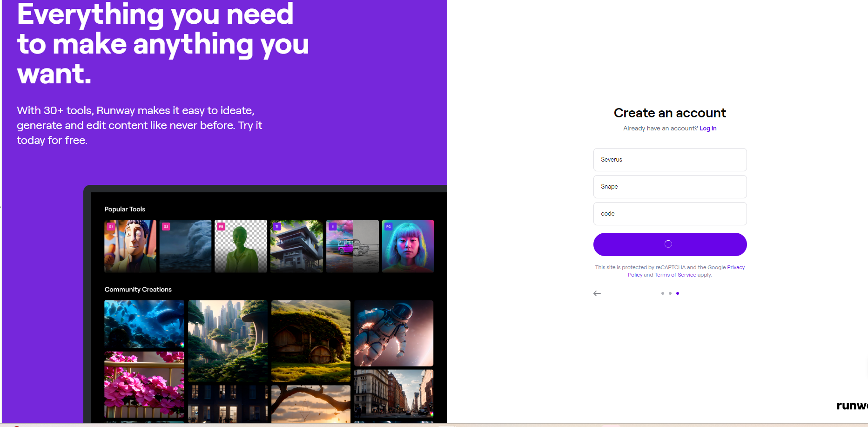868x427 pixels.
Task: Click the partially visible Runway logo
Action: pyautogui.click(x=852, y=406)
